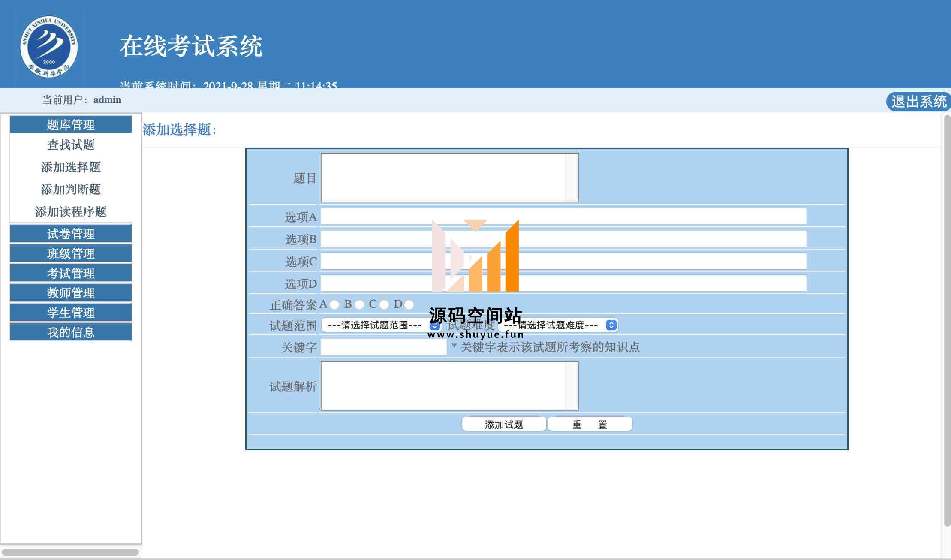Focus the 选项D input field
The width and height of the screenshot is (951, 560).
tap(563, 283)
